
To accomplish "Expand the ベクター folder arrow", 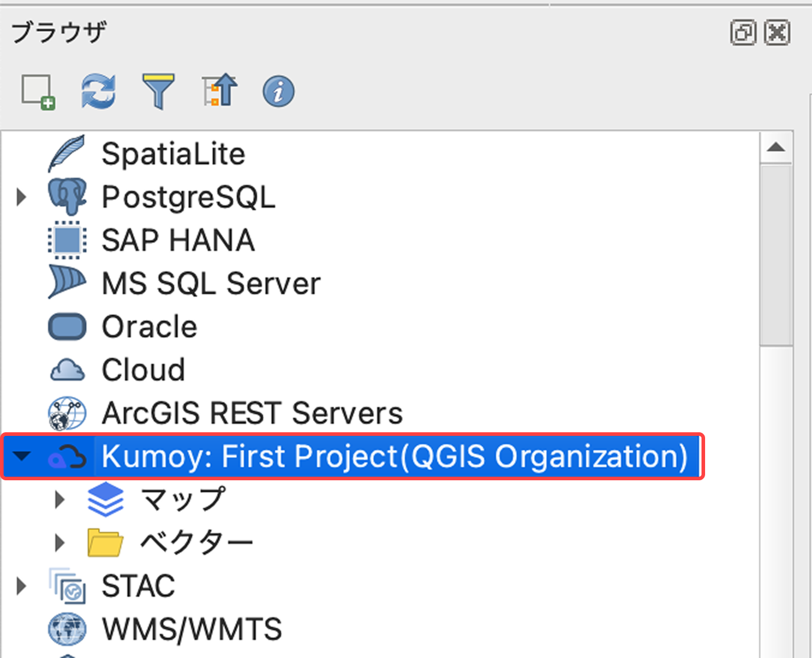I will click(x=59, y=543).
